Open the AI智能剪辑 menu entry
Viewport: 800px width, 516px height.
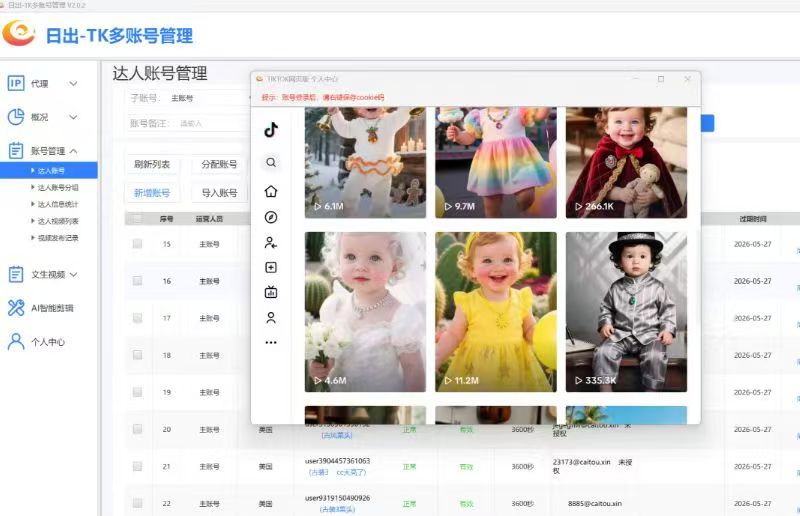(52, 308)
